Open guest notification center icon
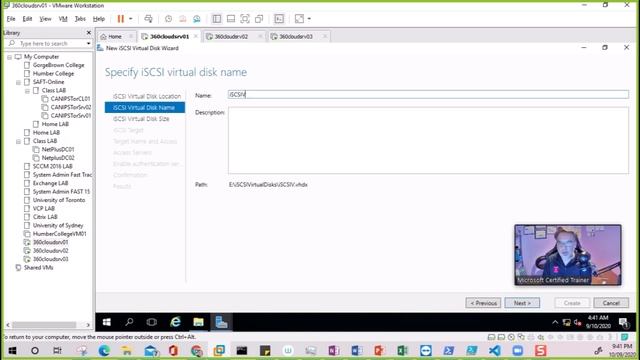Viewport: 640px width, 360px height. 623,322
